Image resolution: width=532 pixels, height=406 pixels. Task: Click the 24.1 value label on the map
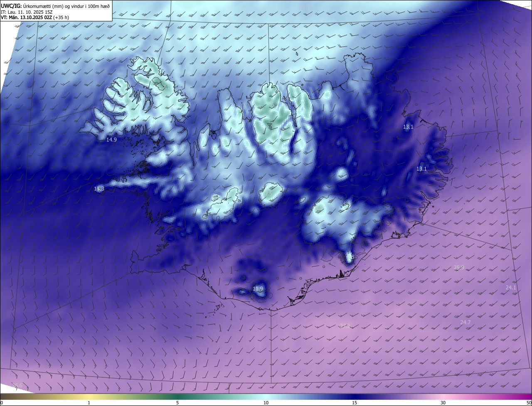(x=511, y=287)
